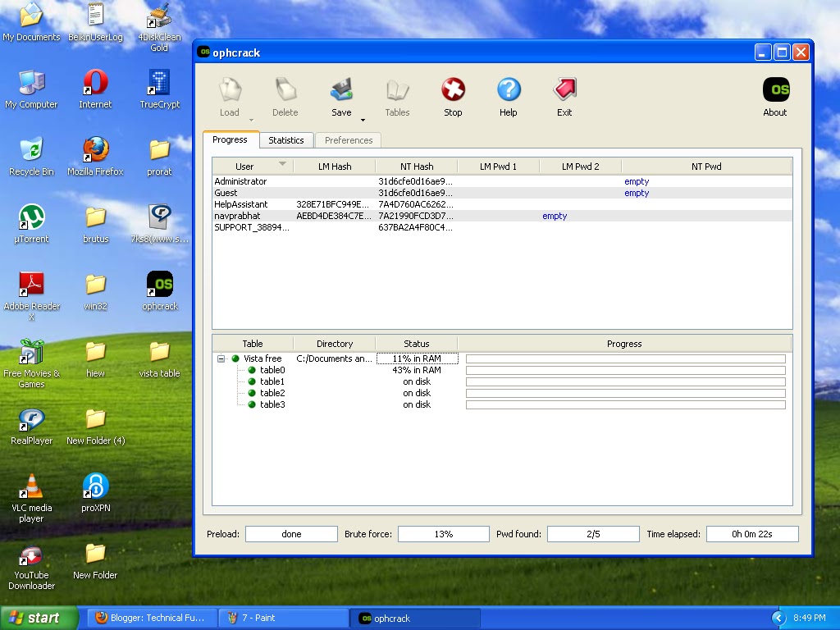
Task: Select the µTorrent desktop icon
Action: pos(31,224)
